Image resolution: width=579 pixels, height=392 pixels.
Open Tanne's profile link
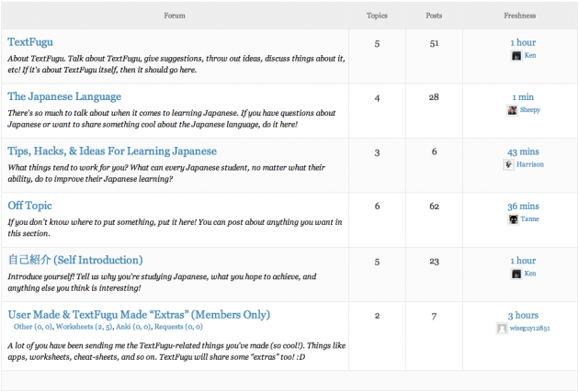pyautogui.click(x=530, y=219)
